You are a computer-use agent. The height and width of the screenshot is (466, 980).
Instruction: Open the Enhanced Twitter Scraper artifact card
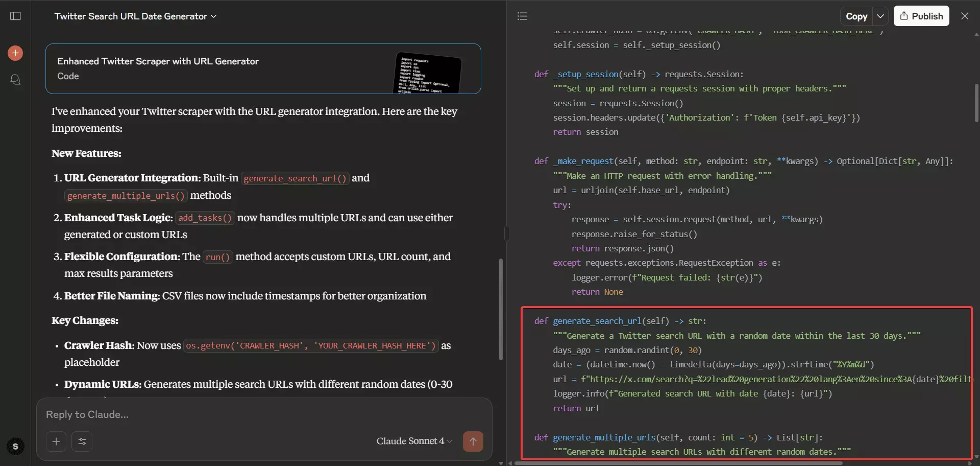click(x=263, y=68)
